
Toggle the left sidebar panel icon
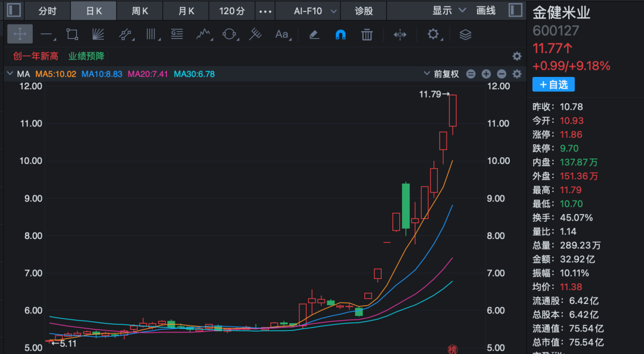[x=14, y=10]
